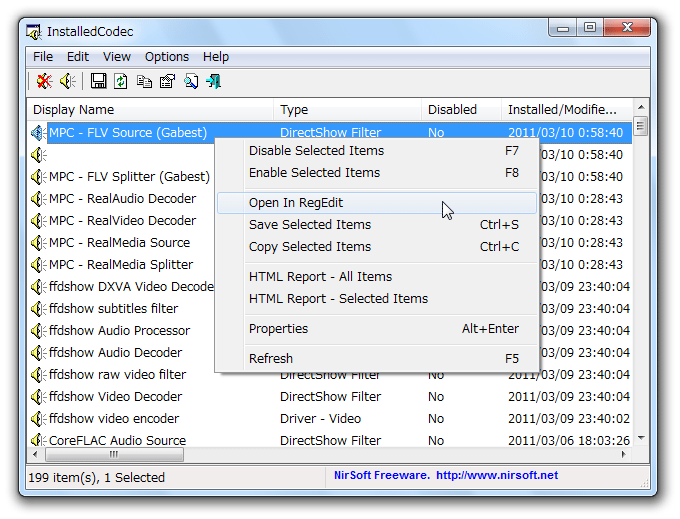Sort by Type column header
The image size is (680, 519).
tap(347, 110)
